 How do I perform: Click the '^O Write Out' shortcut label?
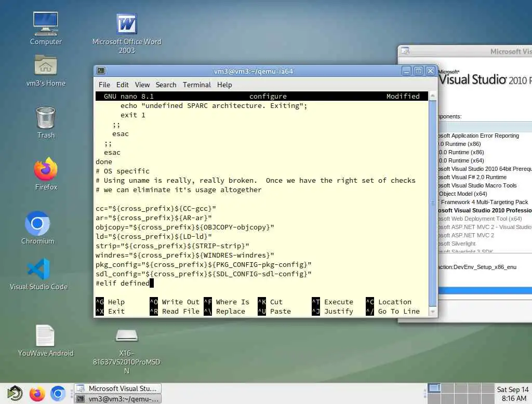(x=175, y=302)
